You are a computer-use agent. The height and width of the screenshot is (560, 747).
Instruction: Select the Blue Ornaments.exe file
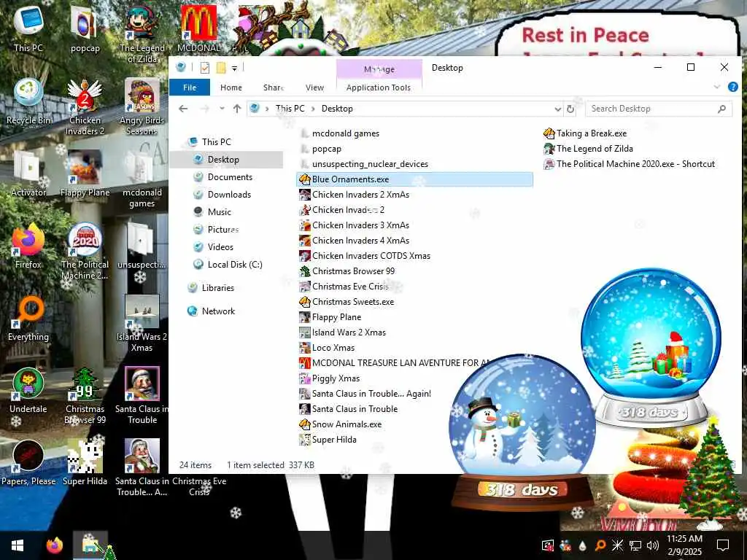coord(414,179)
